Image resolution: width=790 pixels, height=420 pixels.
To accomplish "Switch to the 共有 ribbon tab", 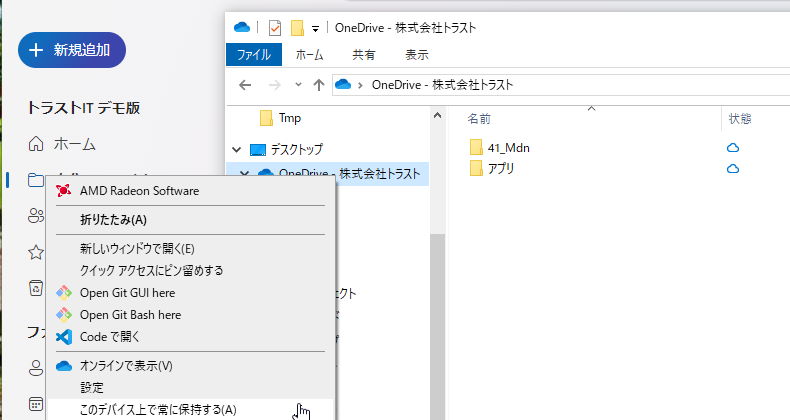I will pos(364,55).
